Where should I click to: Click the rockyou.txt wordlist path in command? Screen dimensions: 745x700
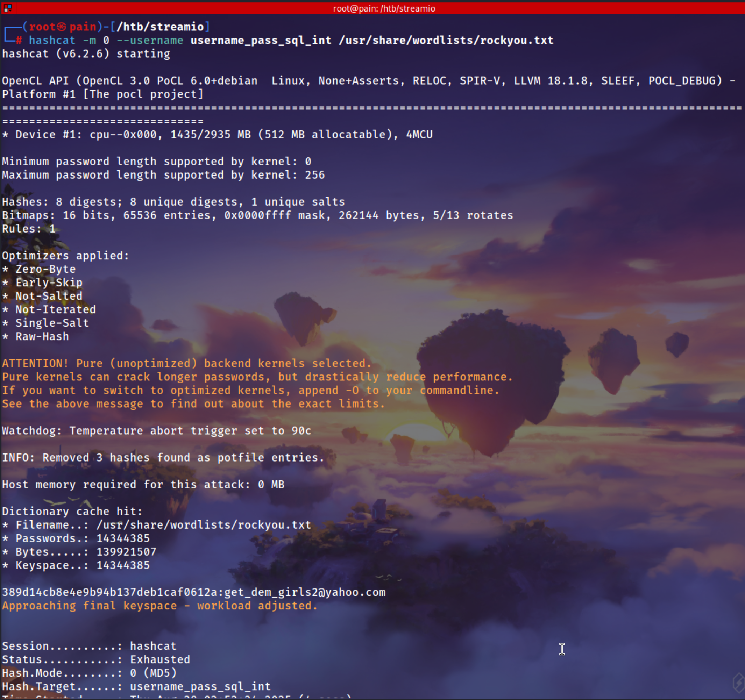[446, 41]
